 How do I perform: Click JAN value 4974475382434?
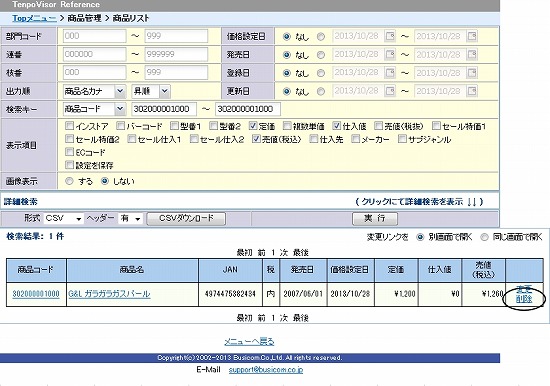230,294
